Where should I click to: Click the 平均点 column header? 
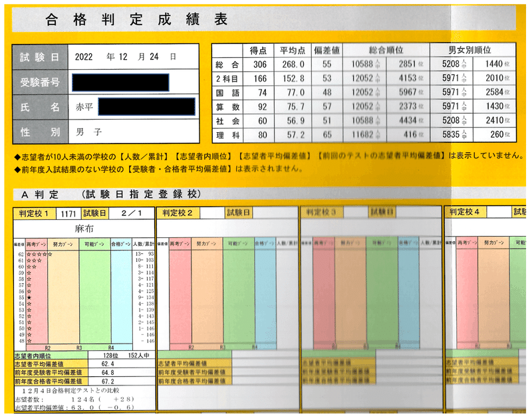[292, 51]
